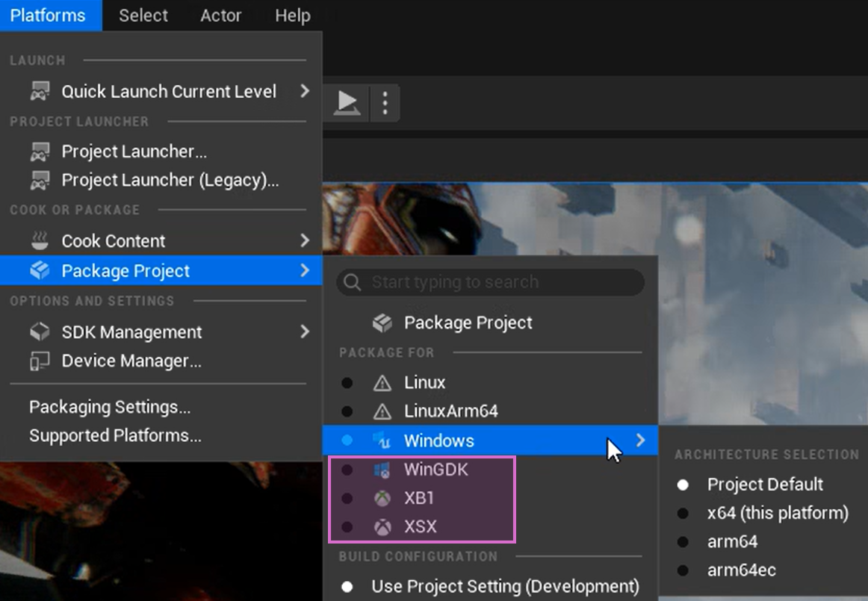Expand the SDK Management submenu chevron
This screenshot has width=868, height=601.
tap(305, 331)
